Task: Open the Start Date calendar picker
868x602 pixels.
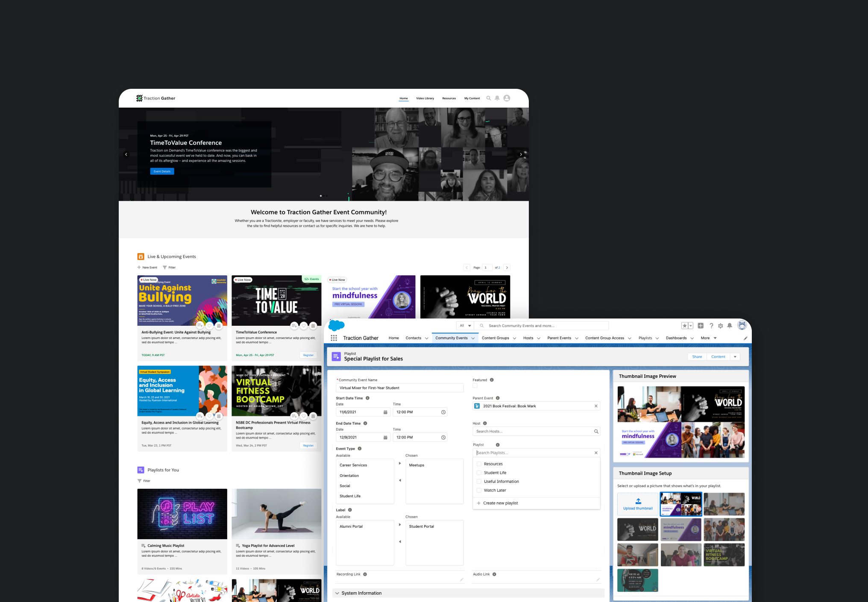Action: point(385,412)
